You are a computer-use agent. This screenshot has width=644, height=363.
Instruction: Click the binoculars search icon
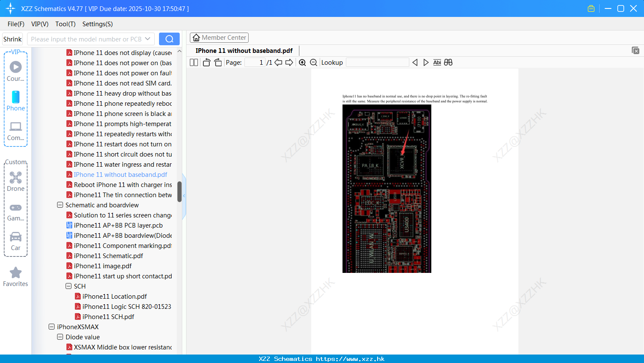tap(448, 63)
